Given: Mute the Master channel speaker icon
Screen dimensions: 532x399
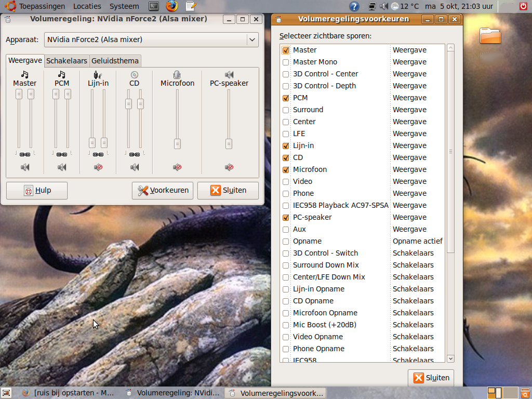Looking at the screenshot, I should [x=25, y=167].
